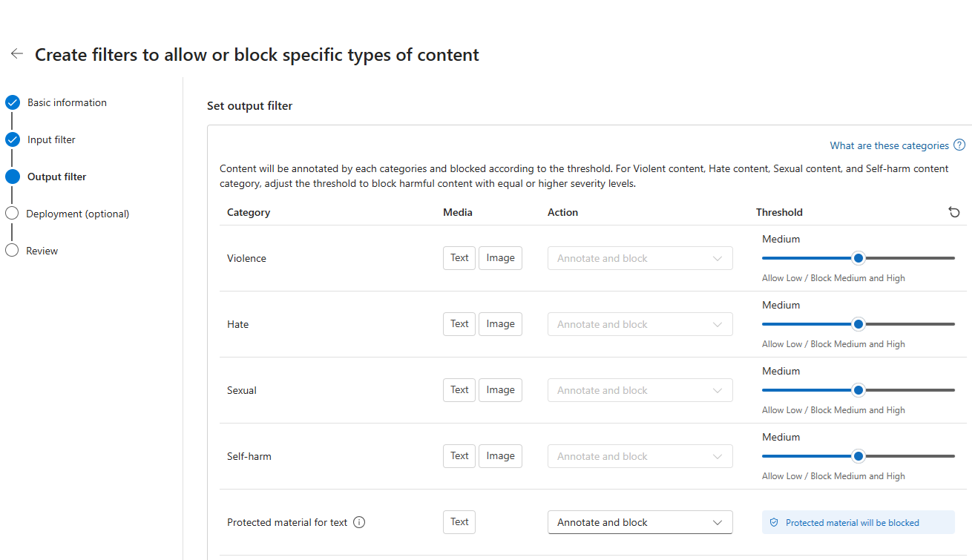Toggle Text for Protected material row
Viewport: 972px width, 560px height.
pos(459,522)
